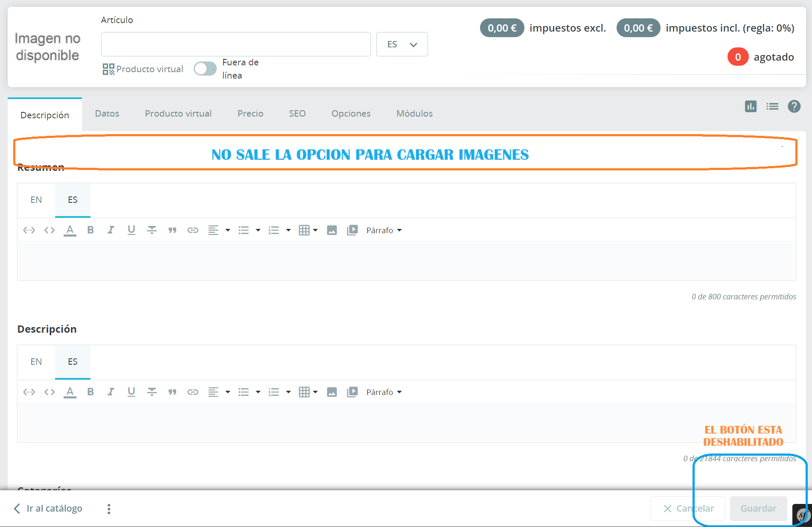Insert media in Descripción editor
Screen dimensions: 812x527
pyautogui.click(x=352, y=392)
